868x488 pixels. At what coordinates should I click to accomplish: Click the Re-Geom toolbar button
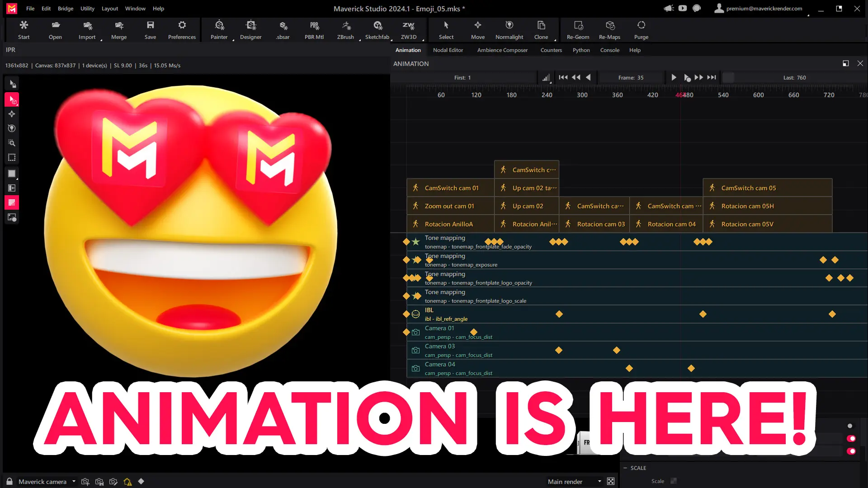[577, 29]
